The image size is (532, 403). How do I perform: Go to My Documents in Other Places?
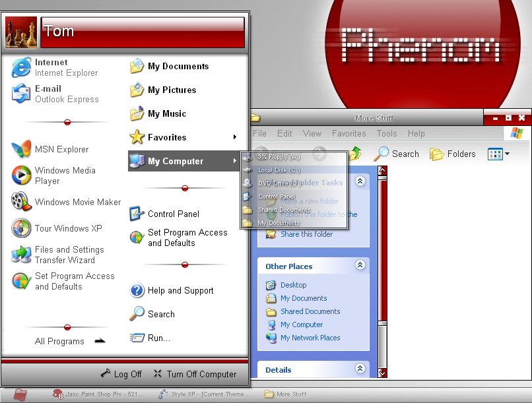click(304, 298)
